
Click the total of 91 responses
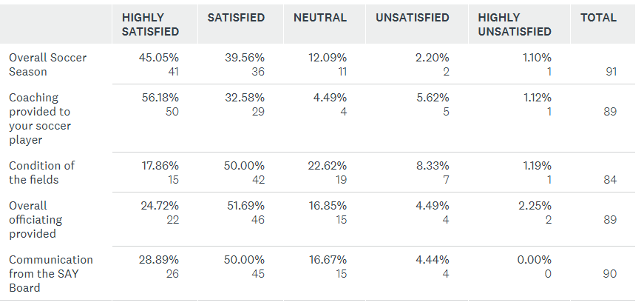point(609,72)
